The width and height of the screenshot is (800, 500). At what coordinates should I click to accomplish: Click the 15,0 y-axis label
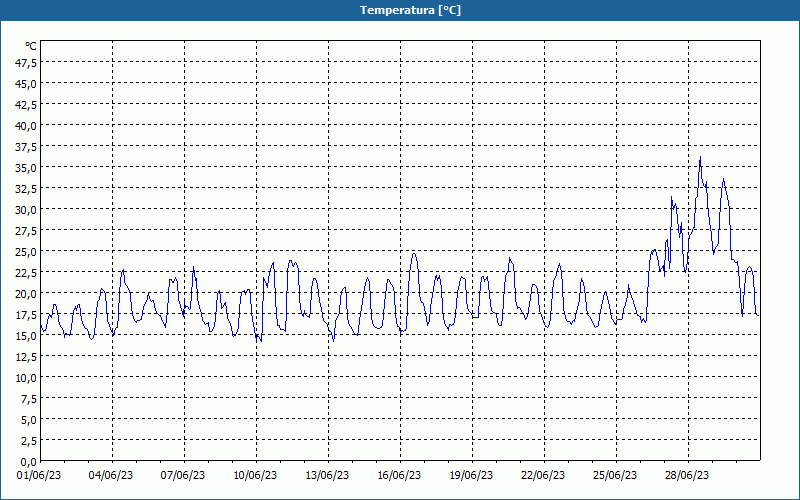[26, 336]
